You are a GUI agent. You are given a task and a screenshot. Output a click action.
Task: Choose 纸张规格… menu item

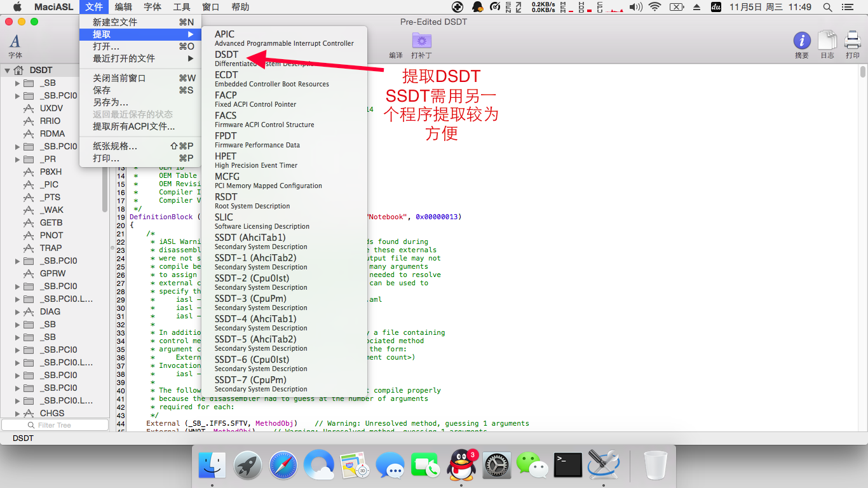coord(140,146)
